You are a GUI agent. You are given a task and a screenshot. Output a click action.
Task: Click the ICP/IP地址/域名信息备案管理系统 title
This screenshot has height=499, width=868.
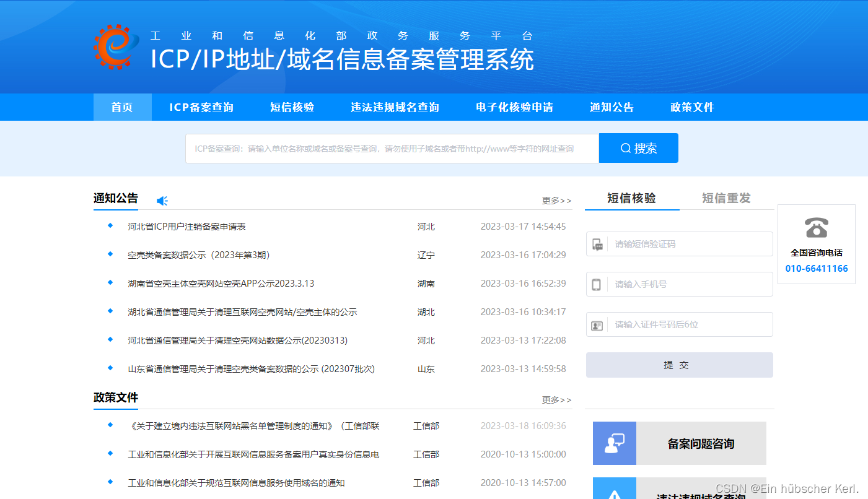click(342, 59)
